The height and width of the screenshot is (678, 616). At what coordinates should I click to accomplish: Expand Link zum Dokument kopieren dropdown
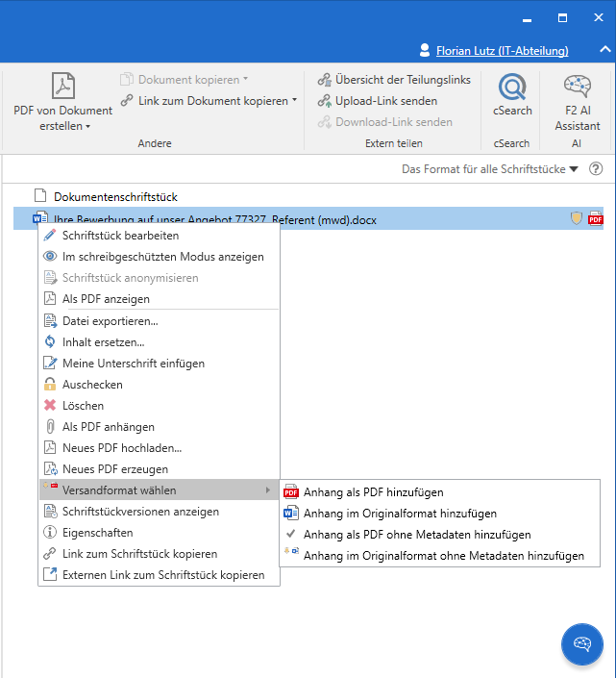coord(294,101)
